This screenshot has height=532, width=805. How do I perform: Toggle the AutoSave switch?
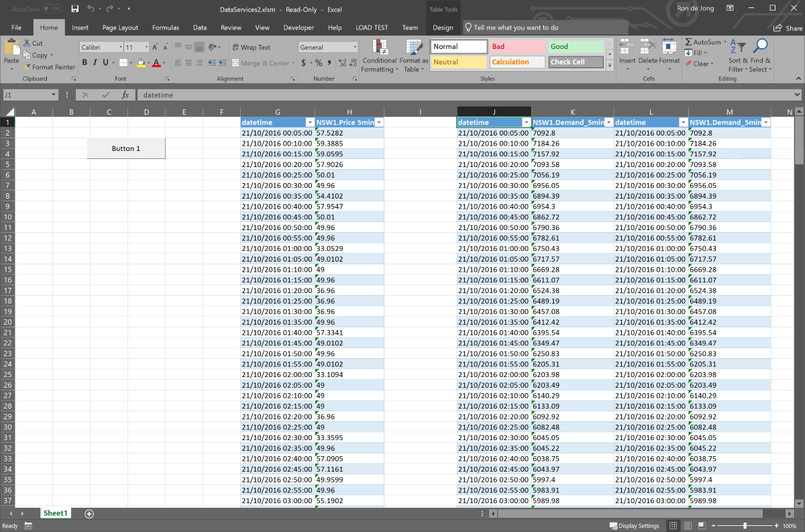point(53,9)
